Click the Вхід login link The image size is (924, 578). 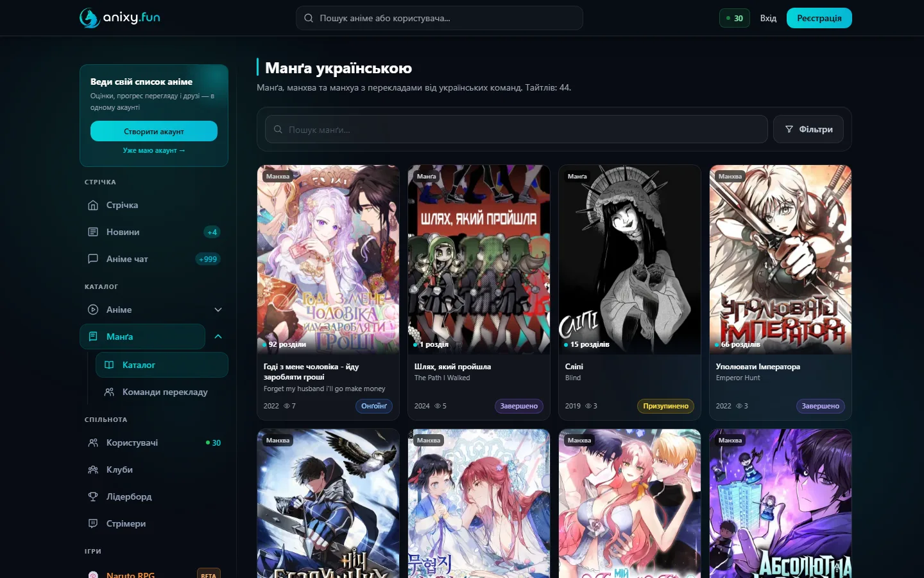pos(768,18)
